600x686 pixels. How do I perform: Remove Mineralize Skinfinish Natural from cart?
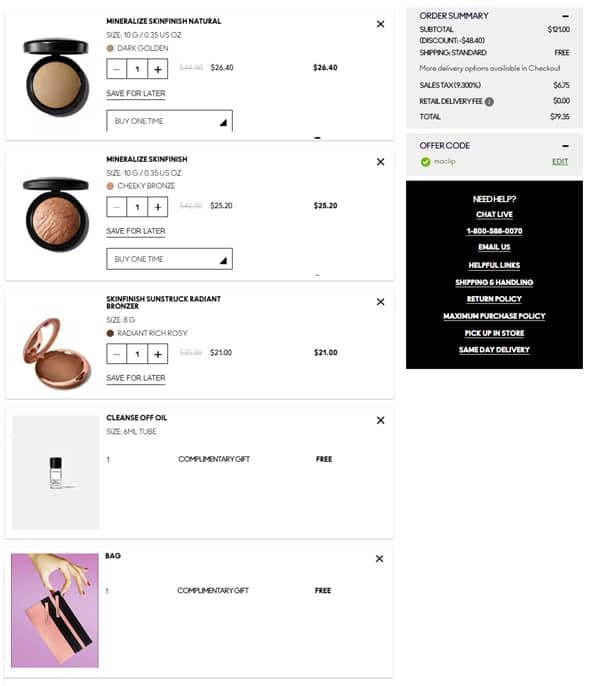(x=380, y=24)
